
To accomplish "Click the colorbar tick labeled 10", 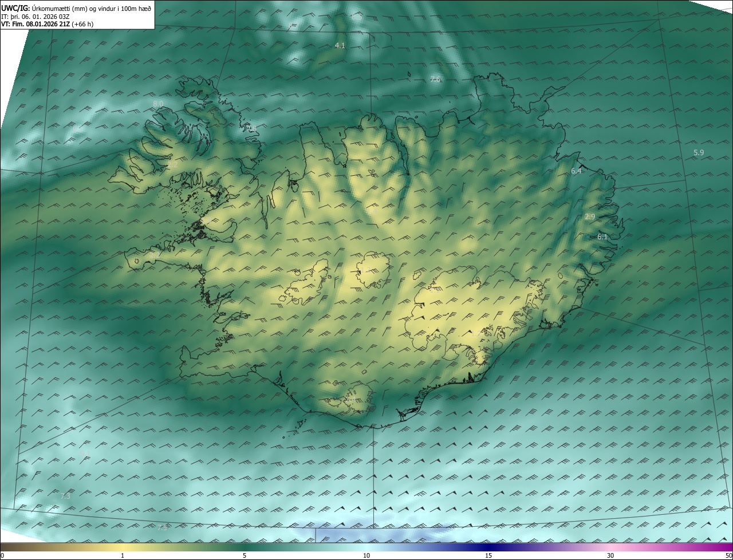I will [x=366, y=555].
